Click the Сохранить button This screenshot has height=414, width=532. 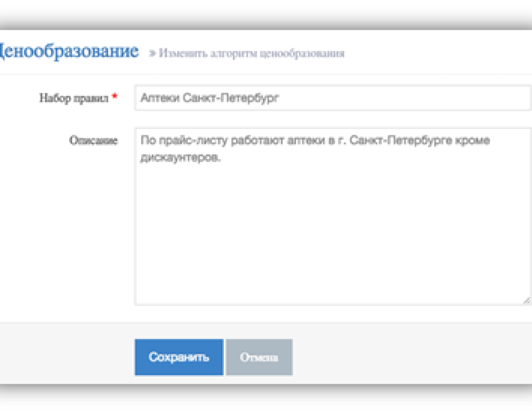(x=179, y=357)
